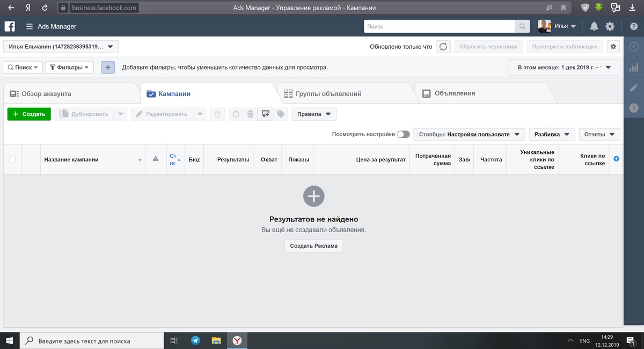The image size is (644, 349).
Task: Click the revert changes icon
Action: pyautogui.click(x=236, y=114)
